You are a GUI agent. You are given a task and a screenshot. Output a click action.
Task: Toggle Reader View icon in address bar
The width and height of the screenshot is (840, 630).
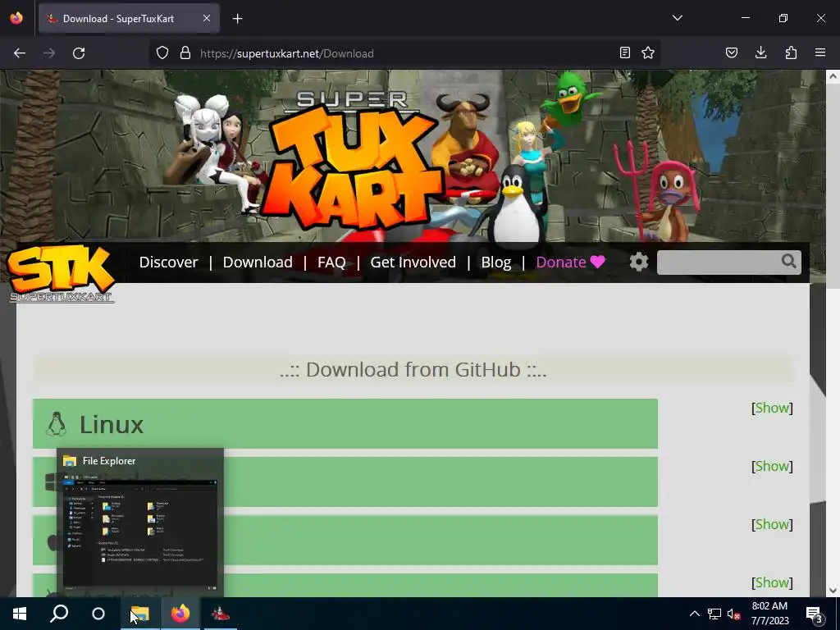624,52
